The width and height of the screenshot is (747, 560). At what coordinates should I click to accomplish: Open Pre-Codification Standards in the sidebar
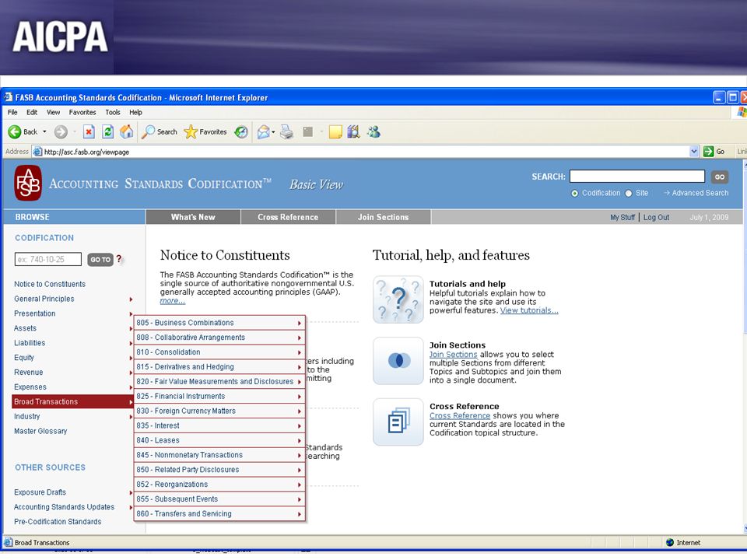[x=58, y=521]
